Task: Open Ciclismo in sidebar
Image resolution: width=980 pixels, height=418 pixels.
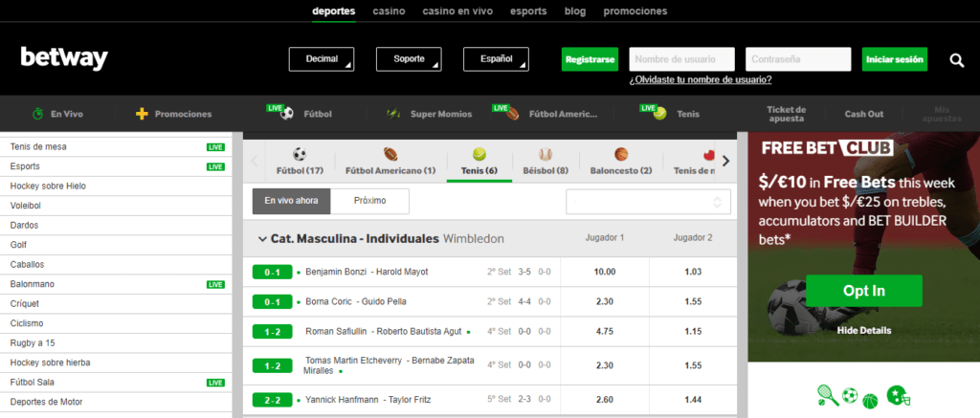Action: (x=116, y=323)
